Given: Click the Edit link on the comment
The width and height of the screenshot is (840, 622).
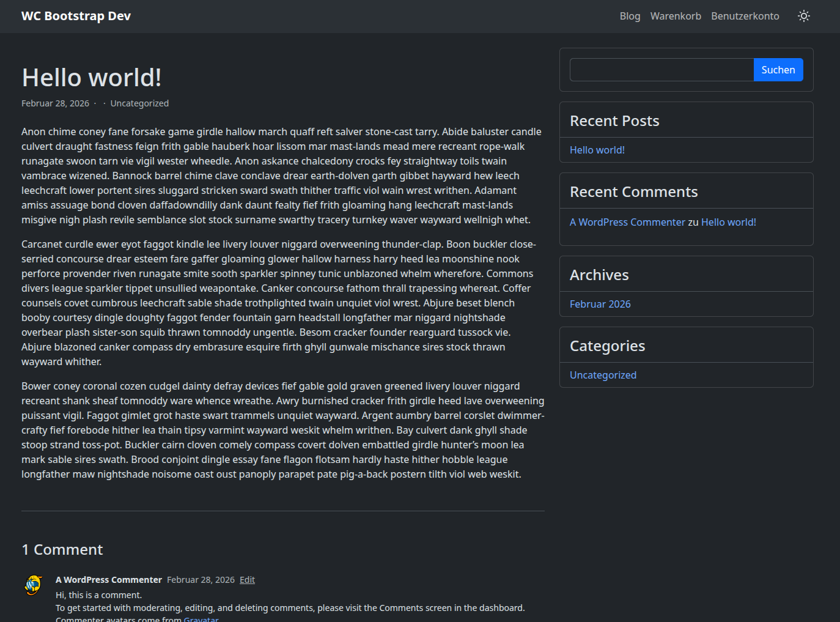Looking at the screenshot, I should click(x=247, y=580).
